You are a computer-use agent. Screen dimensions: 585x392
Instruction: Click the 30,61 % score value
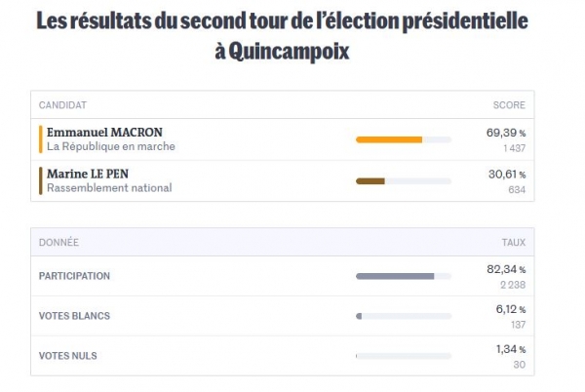pos(507,175)
